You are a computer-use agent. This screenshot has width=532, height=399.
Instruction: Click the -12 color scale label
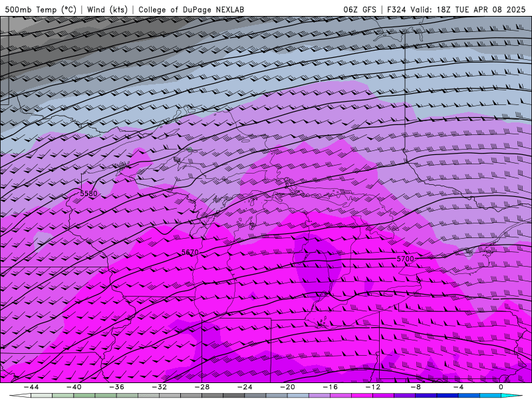[x=373, y=387]
